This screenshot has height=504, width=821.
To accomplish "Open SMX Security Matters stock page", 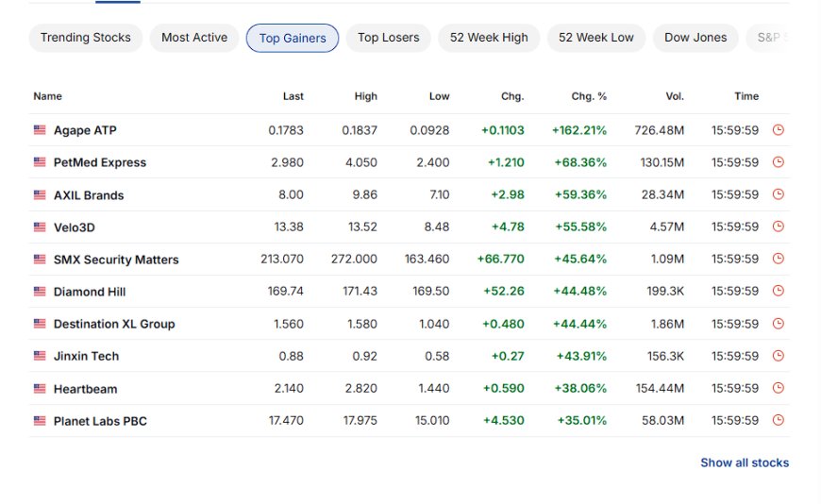I will click(116, 260).
